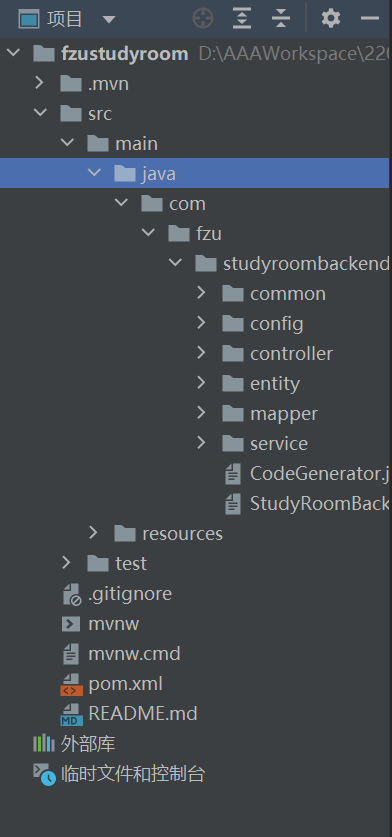Collapse the src folder chevron
The height and width of the screenshot is (837, 392).
pyautogui.click(x=40, y=113)
